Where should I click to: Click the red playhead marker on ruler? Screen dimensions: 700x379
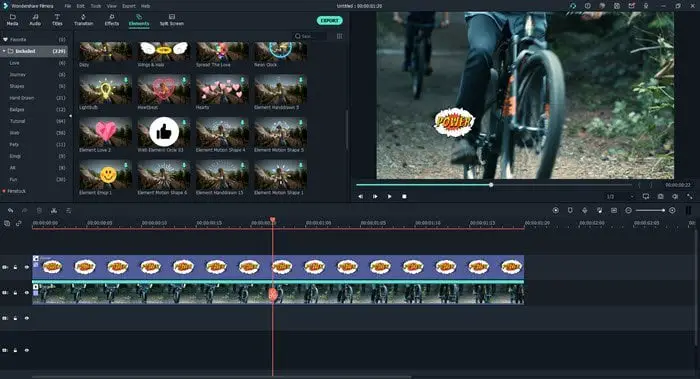click(272, 220)
